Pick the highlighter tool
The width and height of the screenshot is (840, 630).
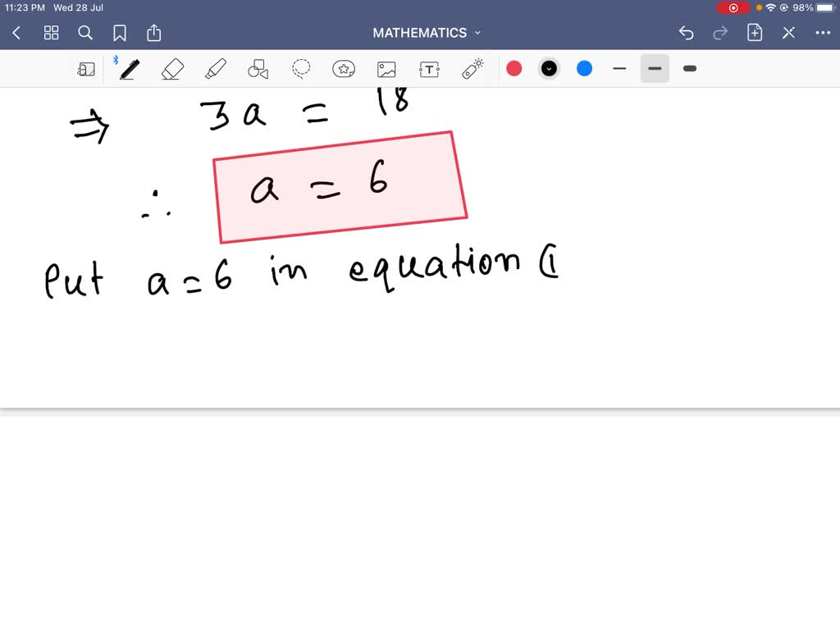(x=215, y=69)
